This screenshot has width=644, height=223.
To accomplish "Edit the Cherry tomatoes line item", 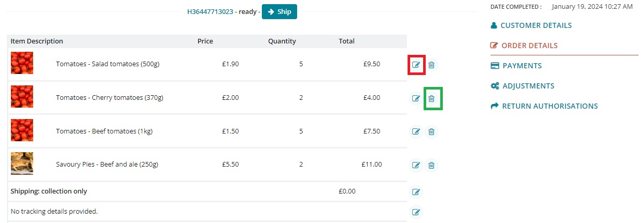I will pos(416,98).
